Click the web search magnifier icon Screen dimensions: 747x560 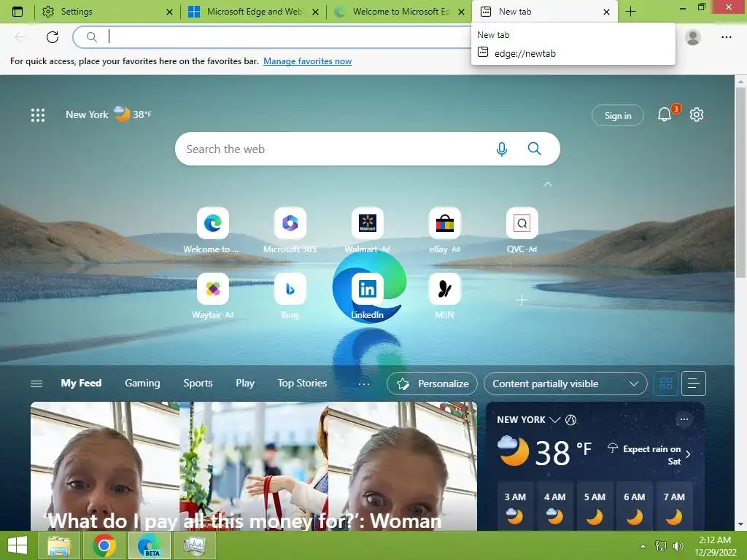pos(535,149)
